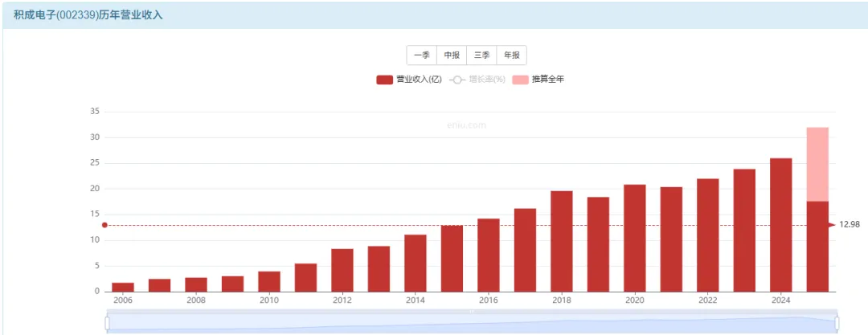Viewport: 868px width, 335px height.
Task: Click the 2012 revenue bar
Action: pos(342,270)
